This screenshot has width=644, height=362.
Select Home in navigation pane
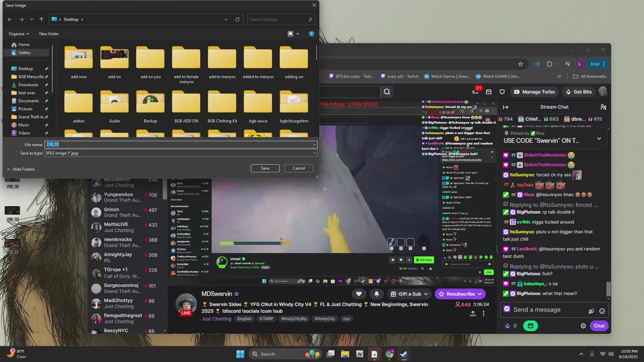click(24, 44)
